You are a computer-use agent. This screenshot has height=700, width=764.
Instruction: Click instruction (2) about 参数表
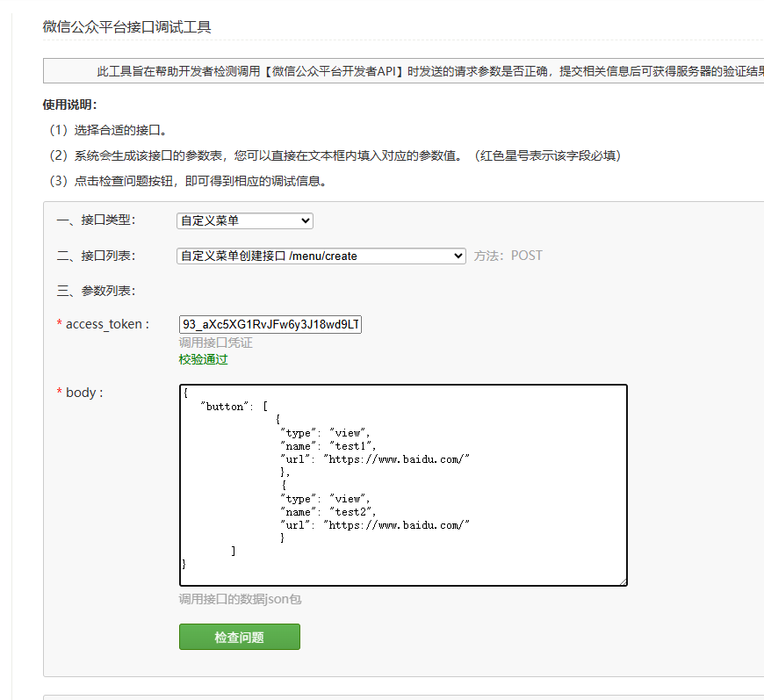(335, 155)
